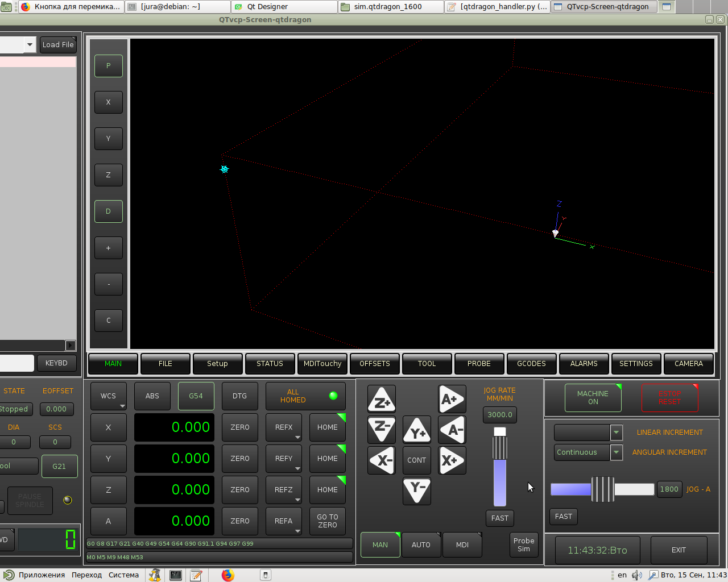Toggle CONT continuous jog button
The width and height of the screenshot is (728, 582).
(x=417, y=460)
